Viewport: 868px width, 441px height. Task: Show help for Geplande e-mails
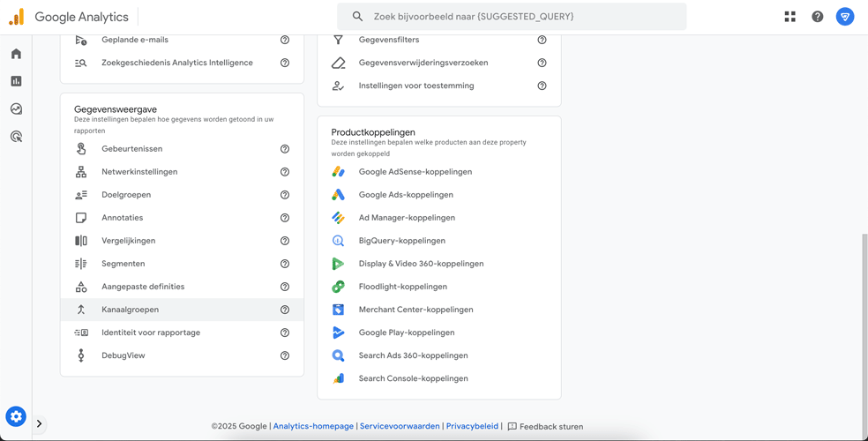coord(285,40)
